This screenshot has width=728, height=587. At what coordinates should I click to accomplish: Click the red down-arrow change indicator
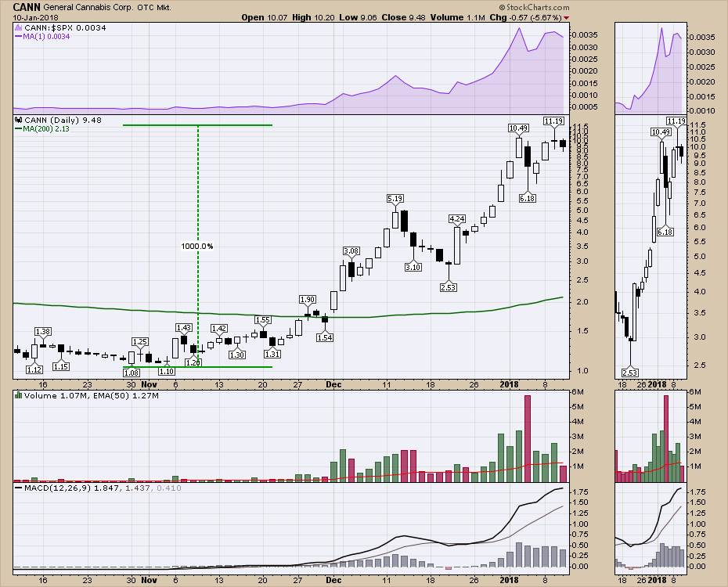(x=567, y=18)
